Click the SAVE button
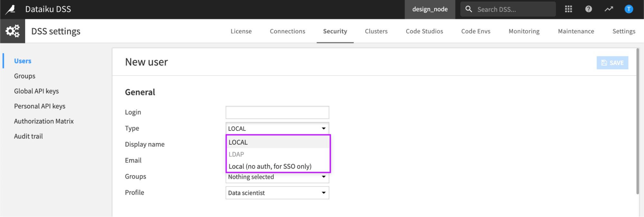644x217 pixels. (x=612, y=63)
